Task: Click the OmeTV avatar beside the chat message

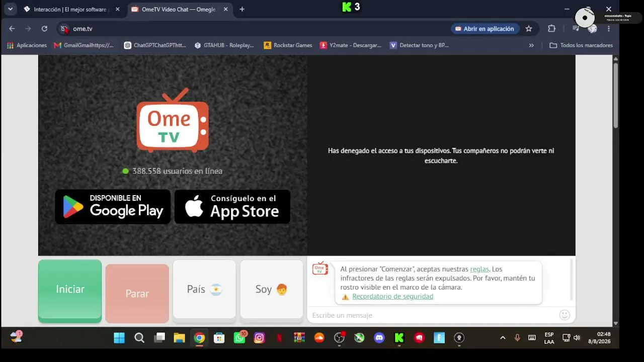Action: (320, 268)
